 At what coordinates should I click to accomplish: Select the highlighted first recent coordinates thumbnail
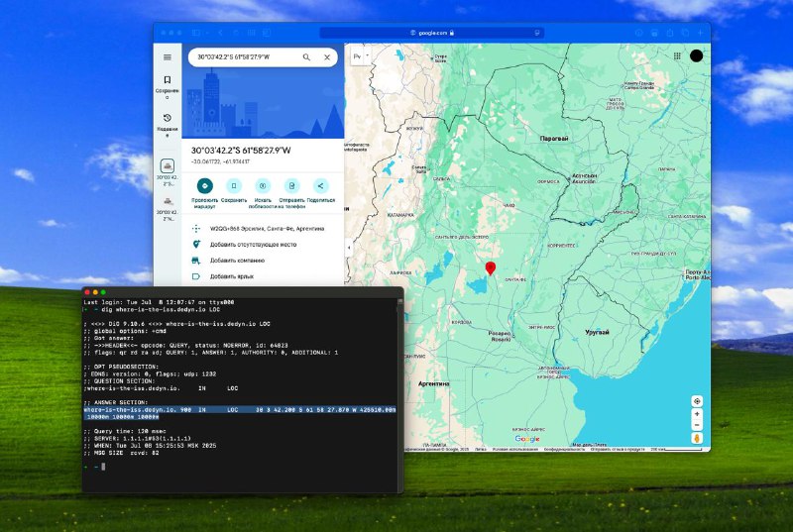pos(167,165)
